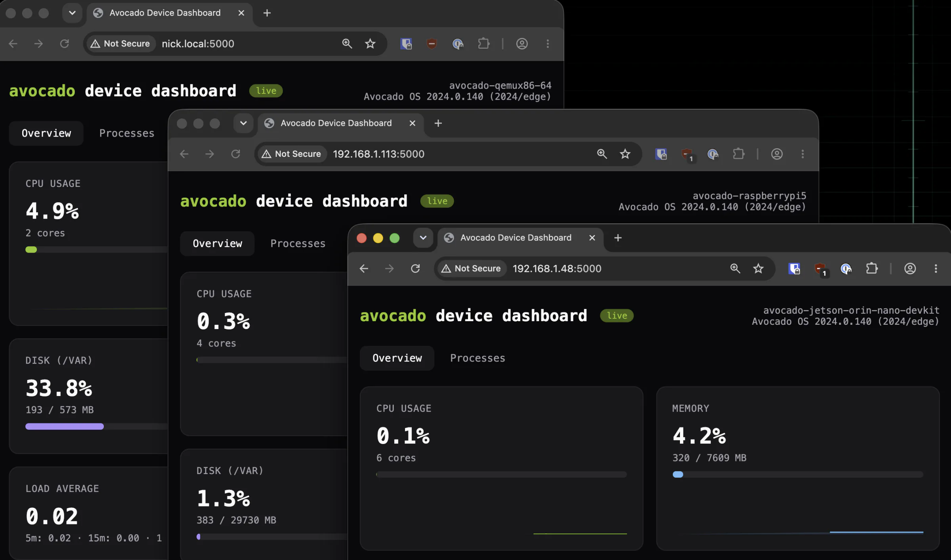Screen dimensions: 951x560
Task: Go back in the 192.168.1.48 window
Action: point(364,269)
